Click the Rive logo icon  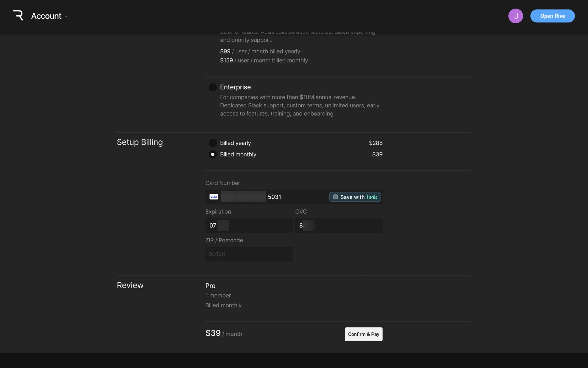point(18,15)
